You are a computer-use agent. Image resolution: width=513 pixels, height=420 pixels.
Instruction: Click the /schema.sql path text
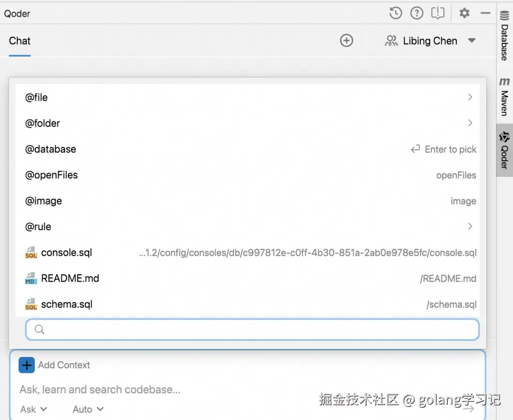[452, 305]
